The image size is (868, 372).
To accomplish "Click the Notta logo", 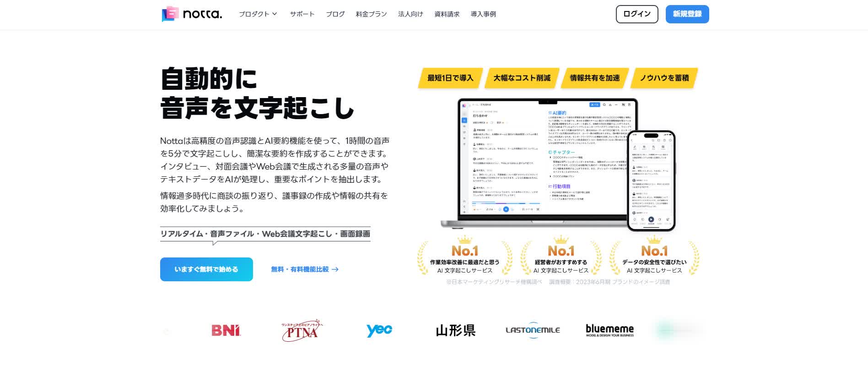I will tap(192, 14).
